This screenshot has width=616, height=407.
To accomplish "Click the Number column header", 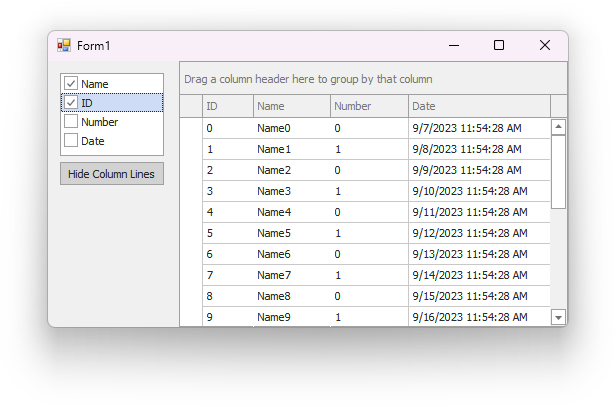I will click(x=369, y=106).
